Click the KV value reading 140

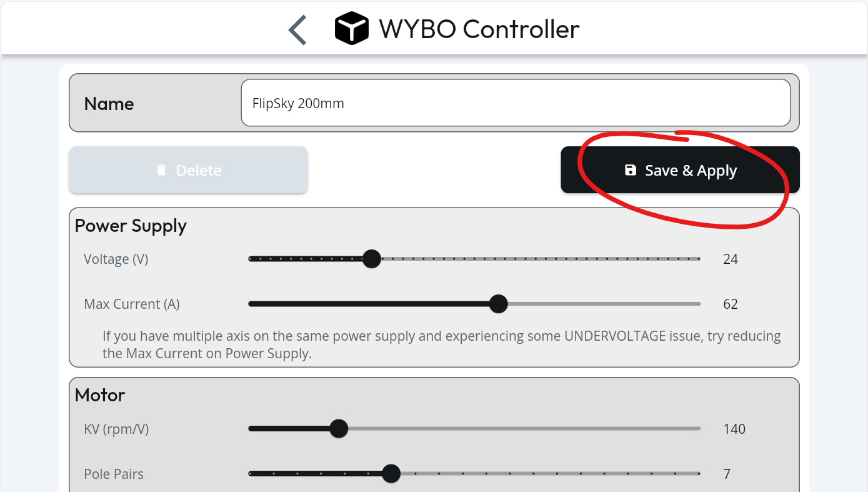click(x=734, y=429)
